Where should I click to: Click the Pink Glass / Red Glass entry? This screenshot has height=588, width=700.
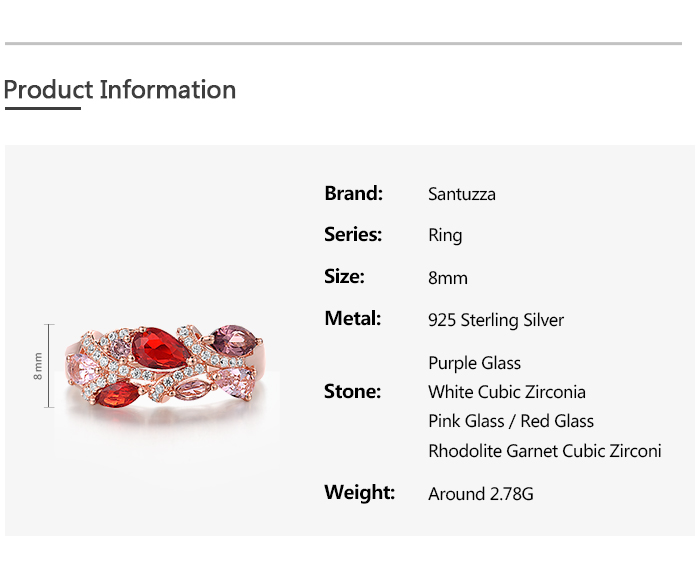[510, 421]
